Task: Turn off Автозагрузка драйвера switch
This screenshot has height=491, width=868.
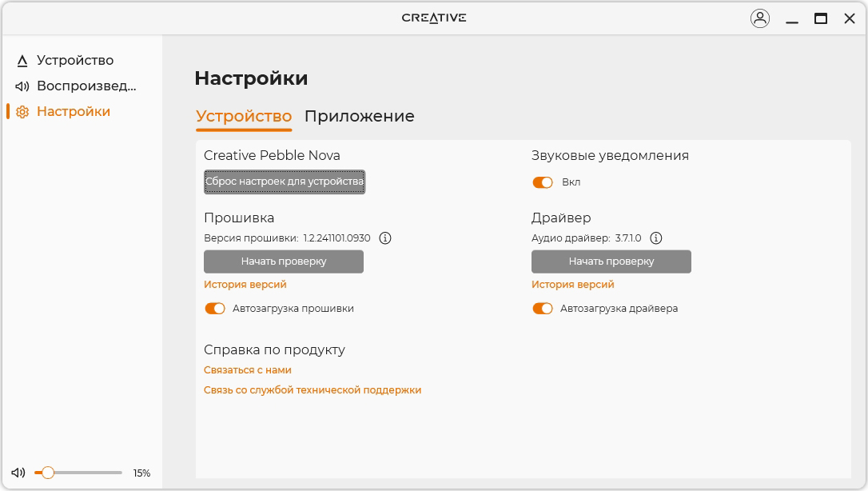Action: 543,309
